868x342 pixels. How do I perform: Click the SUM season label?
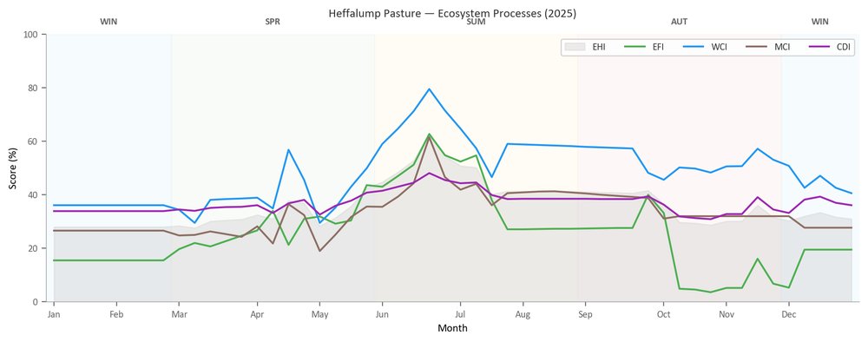pos(476,23)
